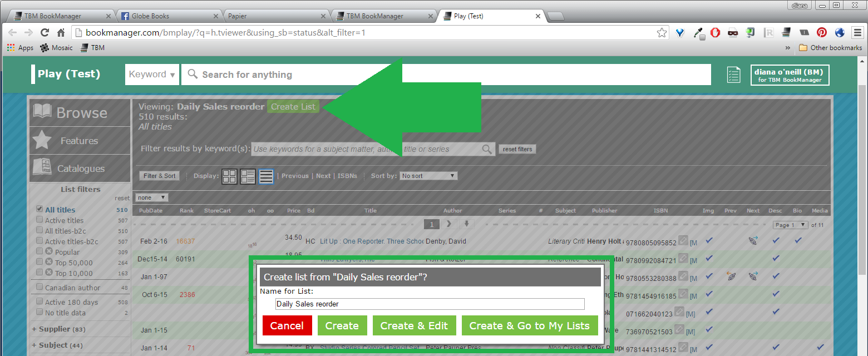Tick the Canadian author filter checkbox
Image resolution: width=868 pixels, height=356 pixels.
[40, 287]
